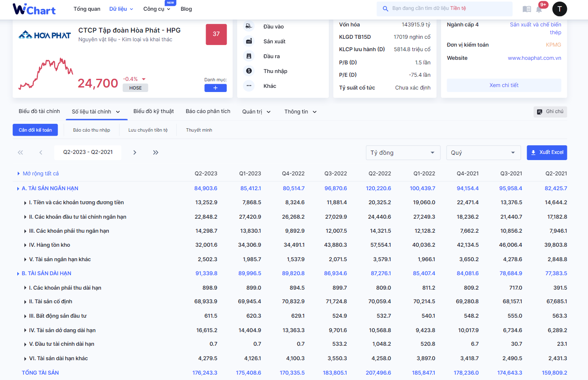Open the Blog menu item
This screenshot has width=588, height=380.
(186, 9)
